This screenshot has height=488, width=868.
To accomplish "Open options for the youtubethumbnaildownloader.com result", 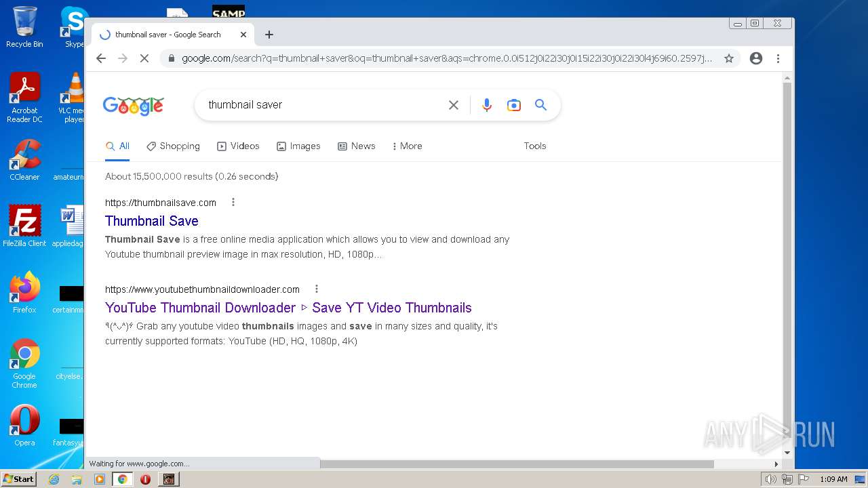I will (x=316, y=289).
